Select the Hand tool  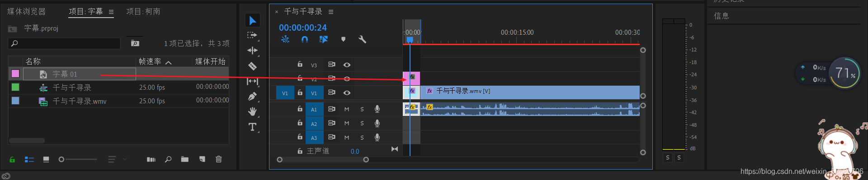pyautogui.click(x=252, y=111)
